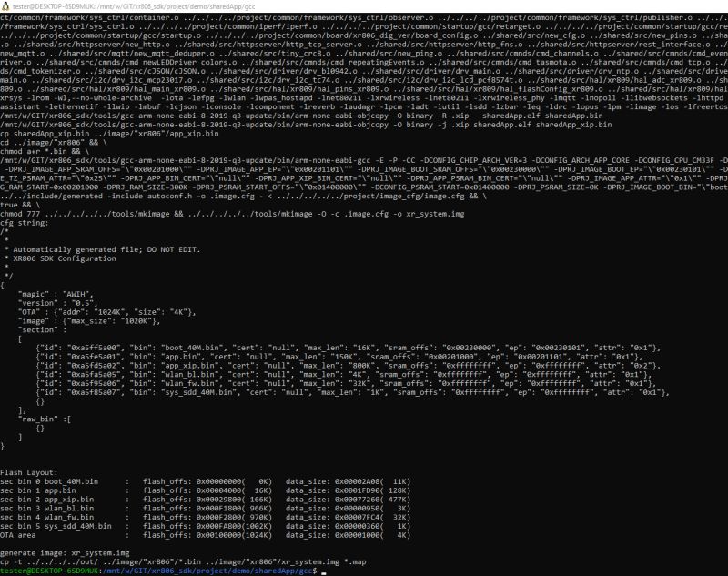Screen dimensions: 728x576
Task: Click the '"magic" : "AWIH"' line
Action: [56, 294]
